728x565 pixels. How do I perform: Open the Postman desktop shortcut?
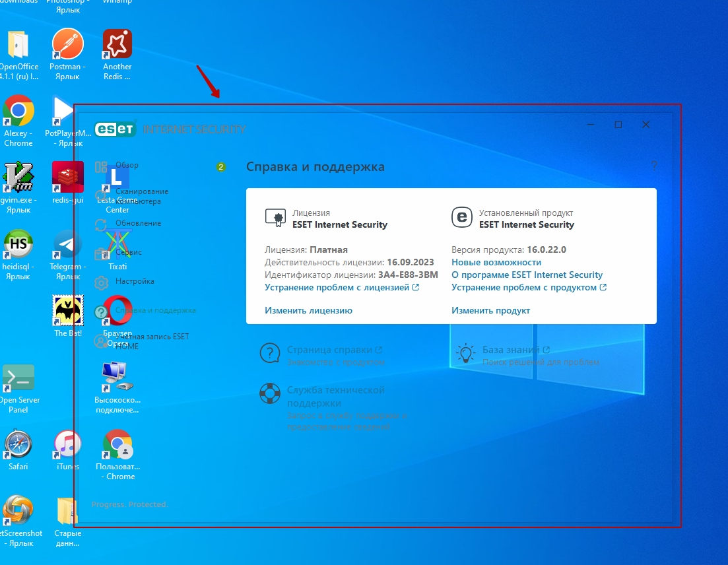tap(67, 45)
